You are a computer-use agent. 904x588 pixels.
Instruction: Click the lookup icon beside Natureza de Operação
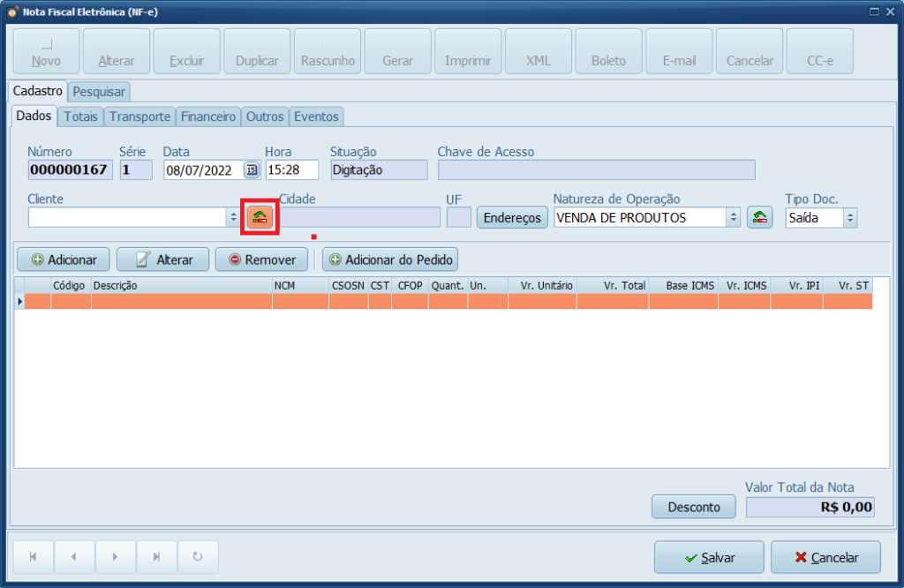click(759, 217)
